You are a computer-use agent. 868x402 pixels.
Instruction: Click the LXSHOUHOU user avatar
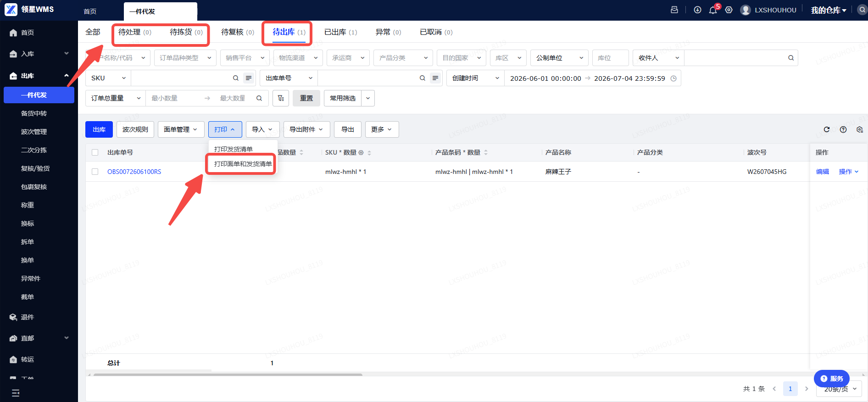746,10
